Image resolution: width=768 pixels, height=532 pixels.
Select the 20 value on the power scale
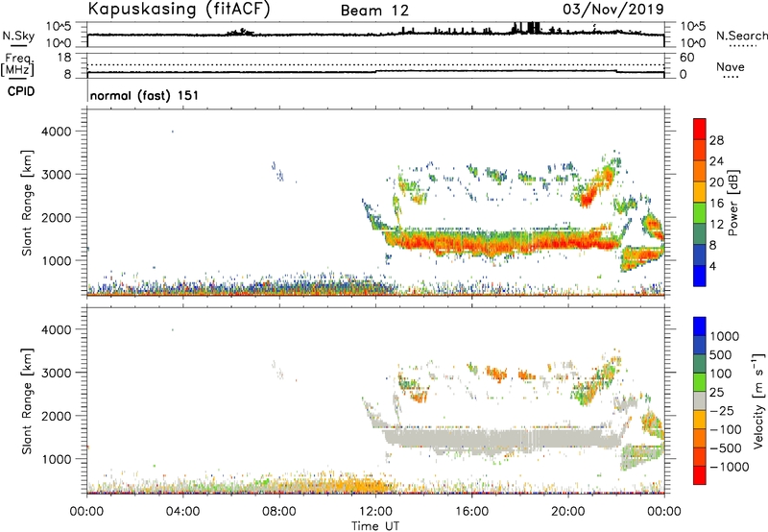click(x=716, y=182)
